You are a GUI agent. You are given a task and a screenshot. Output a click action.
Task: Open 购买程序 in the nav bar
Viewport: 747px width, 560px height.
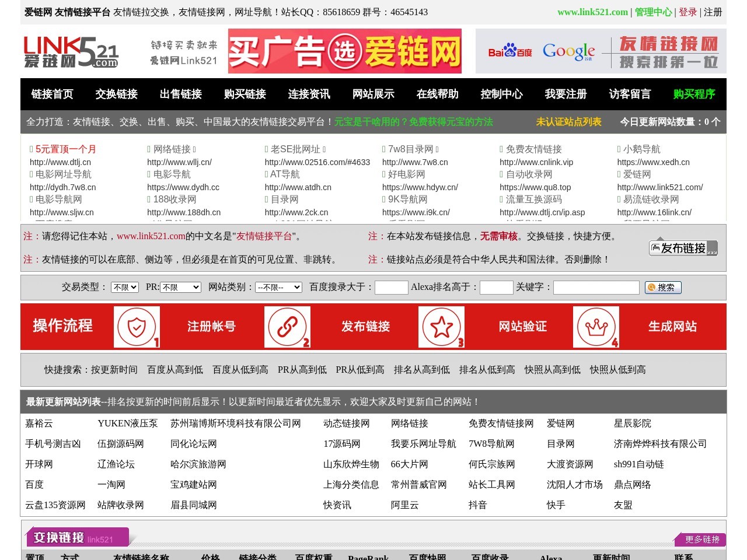pyautogui.click(x=694, y=94)
